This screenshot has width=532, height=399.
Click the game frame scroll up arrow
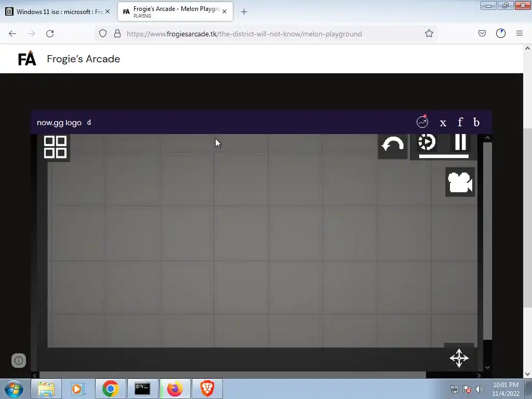487,138
